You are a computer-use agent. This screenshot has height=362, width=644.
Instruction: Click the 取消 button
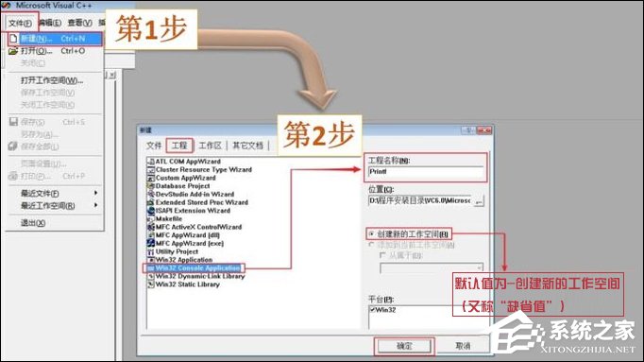(x=464, y=346)
